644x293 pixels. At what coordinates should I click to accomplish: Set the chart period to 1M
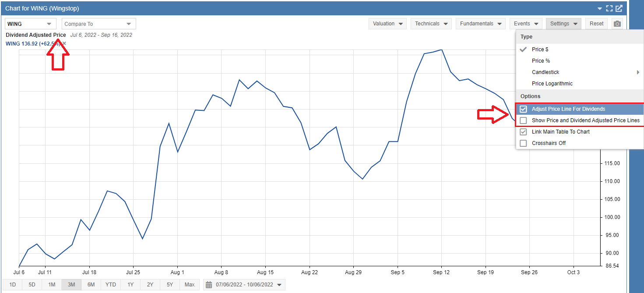click(x=52, y=285)
